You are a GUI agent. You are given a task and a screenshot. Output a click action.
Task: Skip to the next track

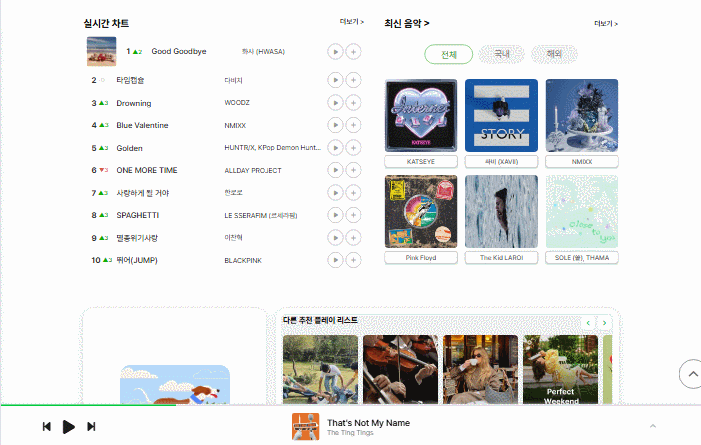point(91,427)
